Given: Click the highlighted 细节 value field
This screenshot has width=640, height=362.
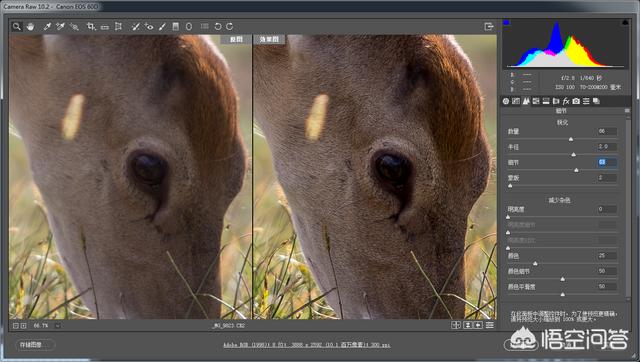Looking at the screenshot, I should pyautogui.click(x=607, y=162).
